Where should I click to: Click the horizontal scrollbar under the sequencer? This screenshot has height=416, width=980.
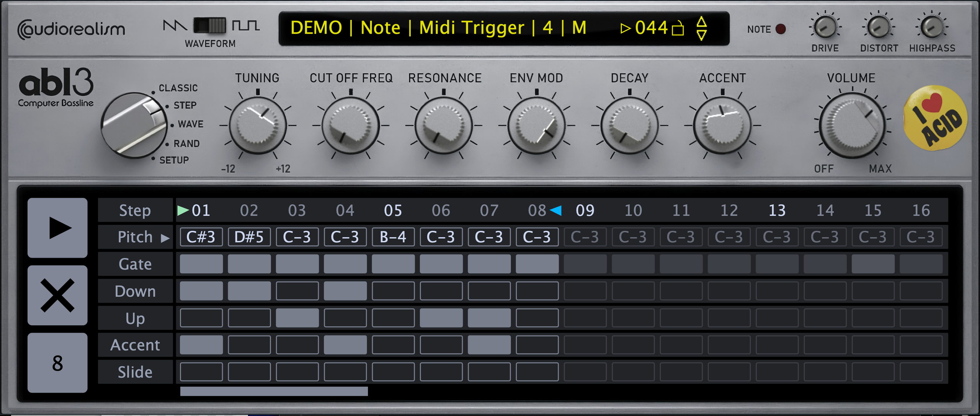tap(274, 391)
